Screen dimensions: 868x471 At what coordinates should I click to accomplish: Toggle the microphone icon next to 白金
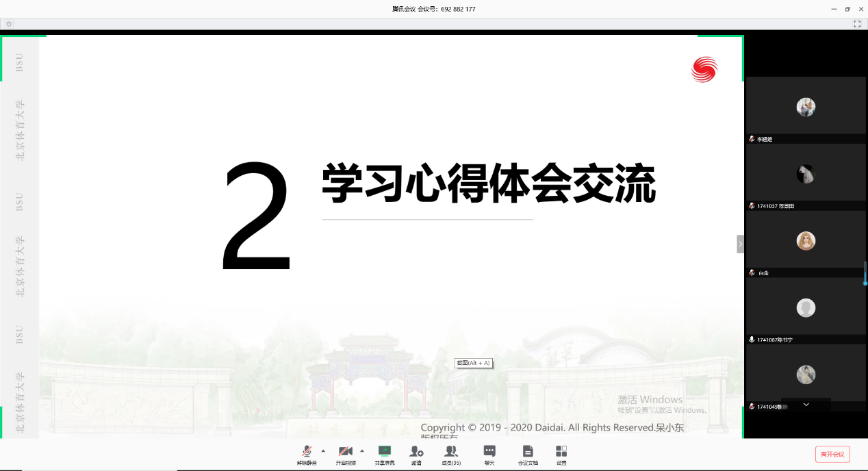pyautogui.click(x=752, y=272)
